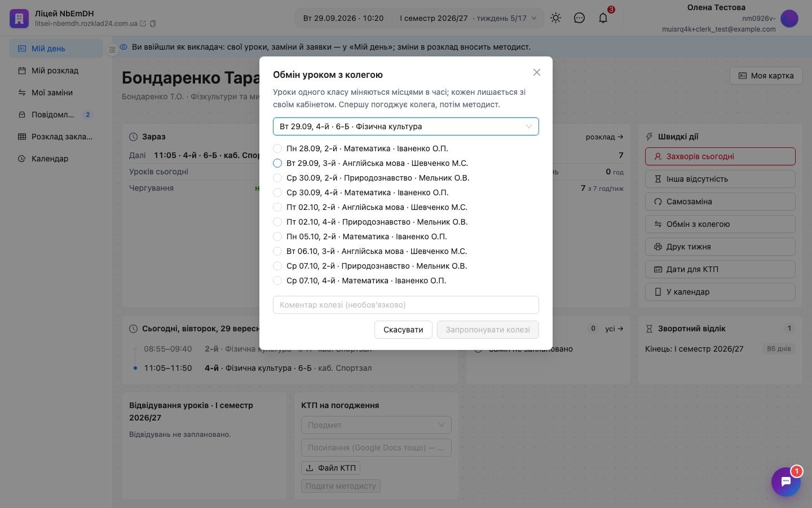Click the «Скасувати» button
Image resolution: width=812 pixels, height=508 pixels.
(403, 330)
